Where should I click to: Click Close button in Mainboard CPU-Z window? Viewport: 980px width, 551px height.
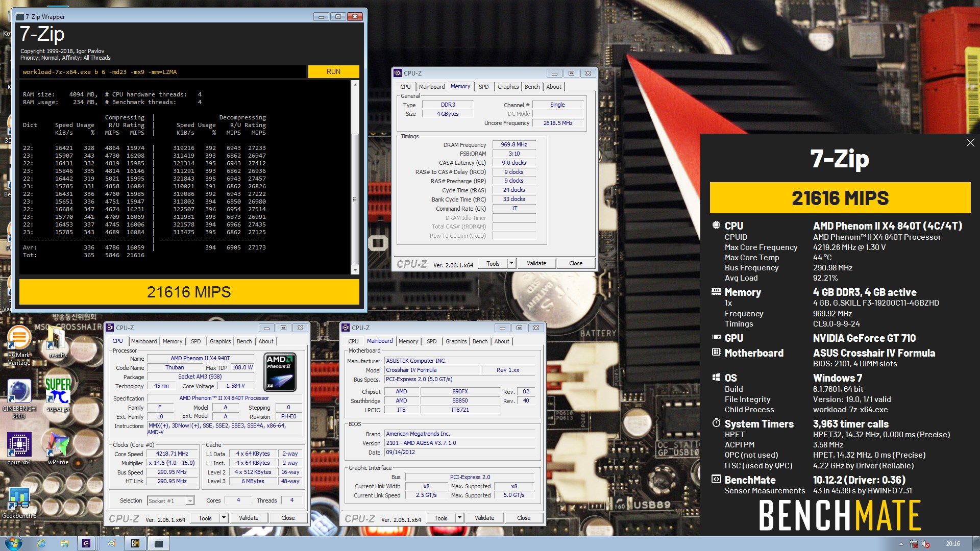coord(524,518)
